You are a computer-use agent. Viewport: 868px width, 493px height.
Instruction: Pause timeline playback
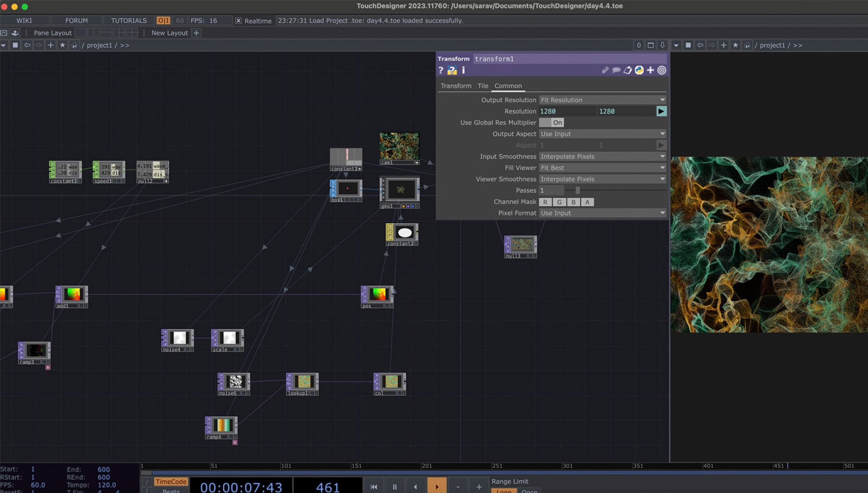(x=395, y=487)
